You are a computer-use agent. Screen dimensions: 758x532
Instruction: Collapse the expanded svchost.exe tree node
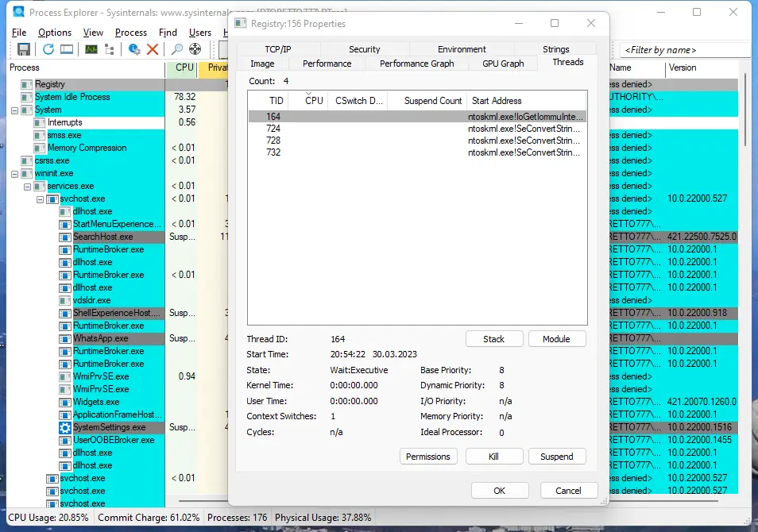click(40, 199)
